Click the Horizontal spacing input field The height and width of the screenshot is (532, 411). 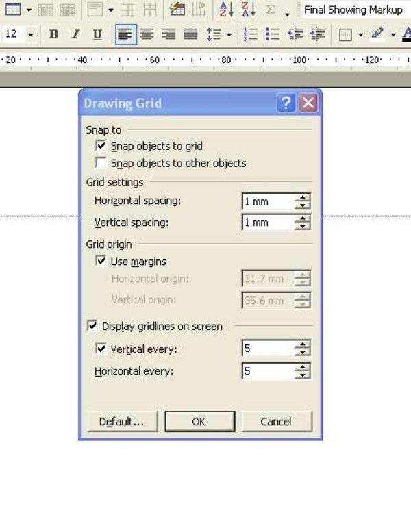point(268,201)
